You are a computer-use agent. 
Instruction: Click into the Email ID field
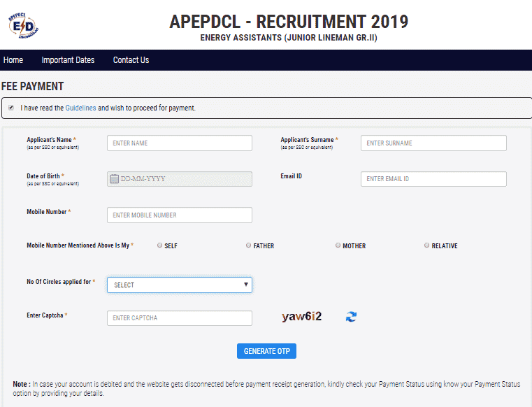(x=433, y=179)
